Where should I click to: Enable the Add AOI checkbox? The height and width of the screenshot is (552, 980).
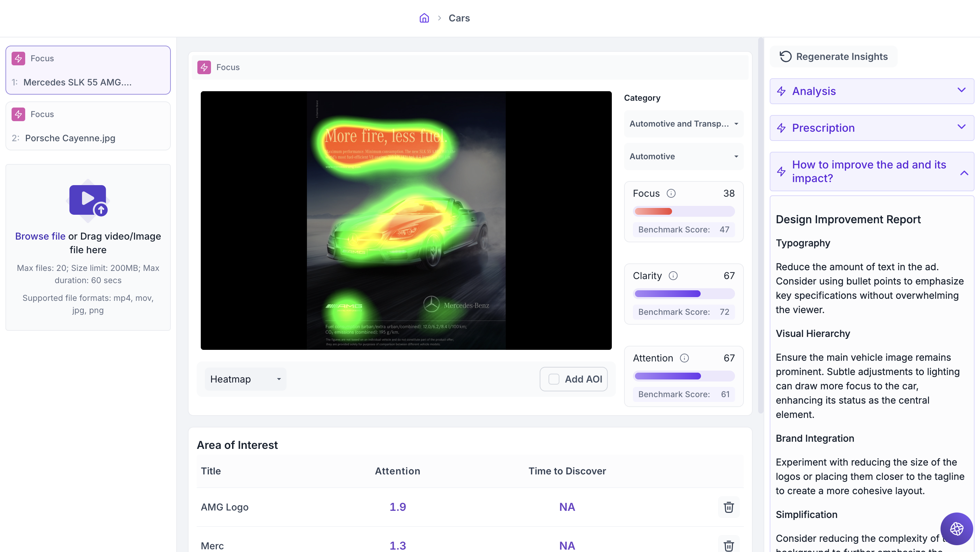[554, 379]
